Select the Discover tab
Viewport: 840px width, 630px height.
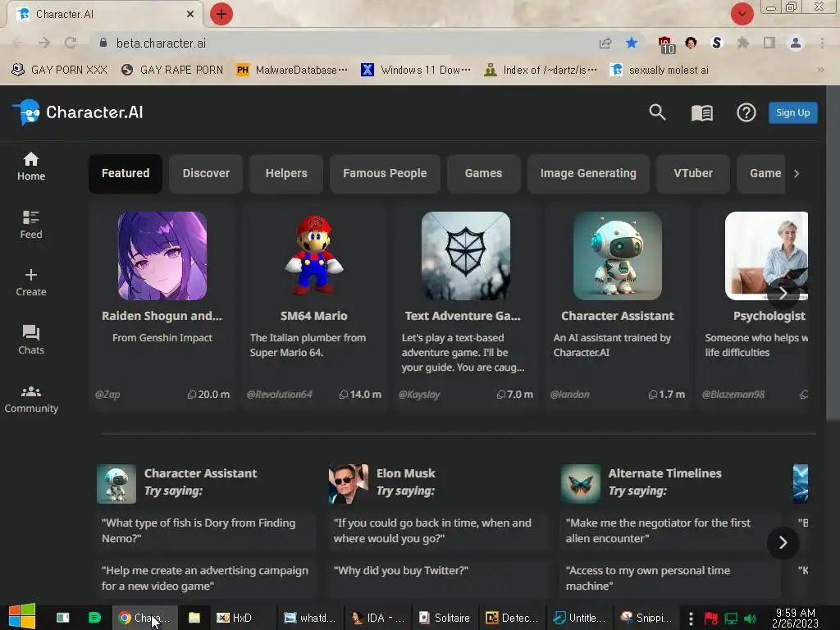206,174
